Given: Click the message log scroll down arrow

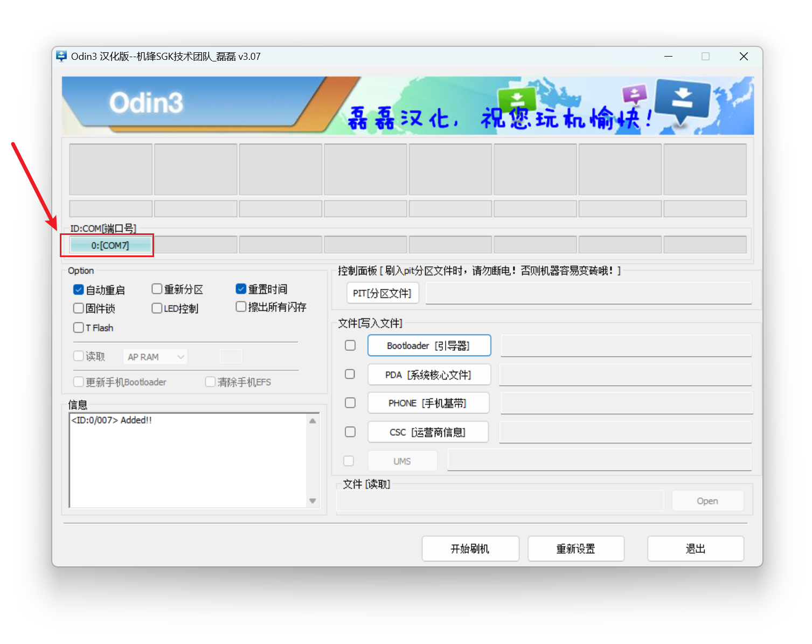Looking at the screenshot, I should [313, 501].
